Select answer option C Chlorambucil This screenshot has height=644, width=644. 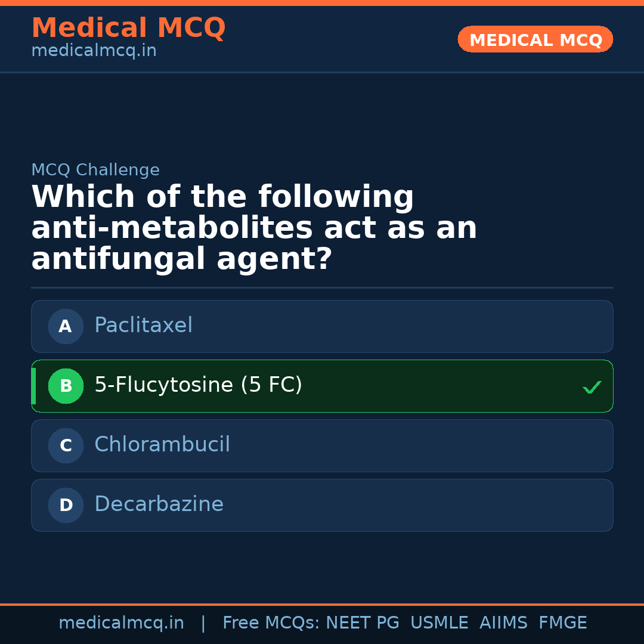[322, 445]
